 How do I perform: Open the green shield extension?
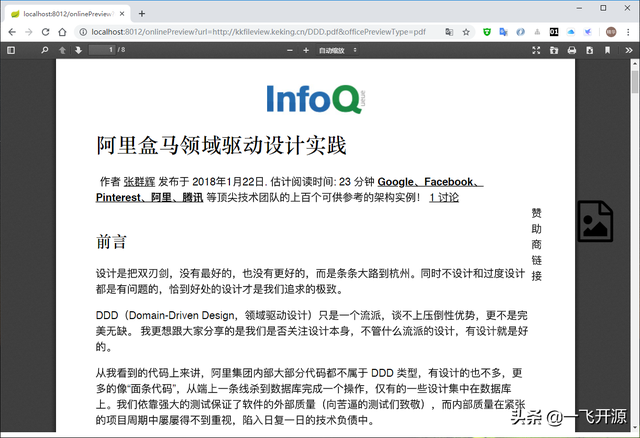click(487, 32)
